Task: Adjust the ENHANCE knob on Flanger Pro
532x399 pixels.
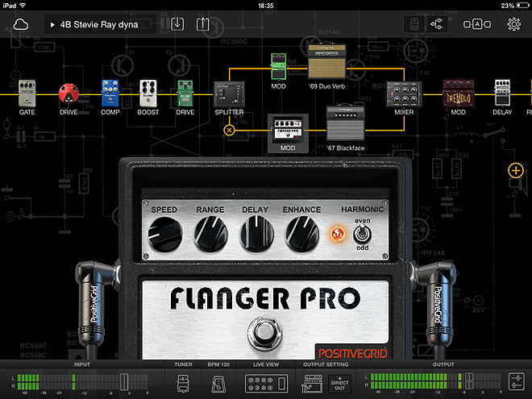Action: point(302,235)
